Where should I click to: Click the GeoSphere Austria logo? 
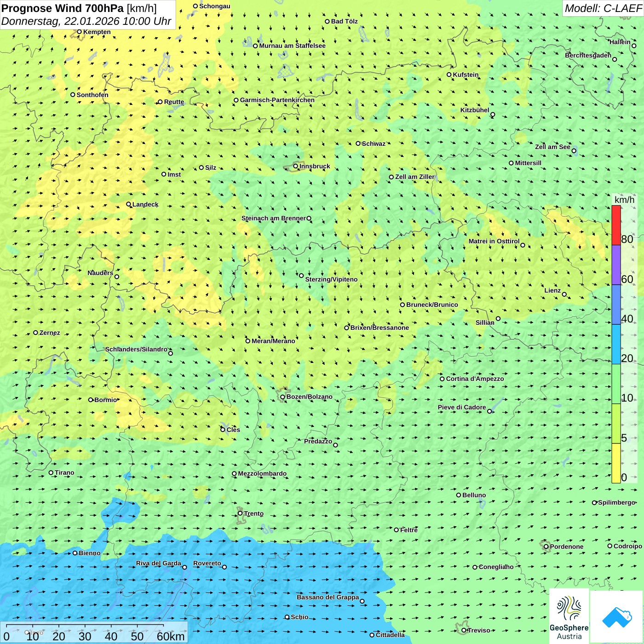click(569, 616)
